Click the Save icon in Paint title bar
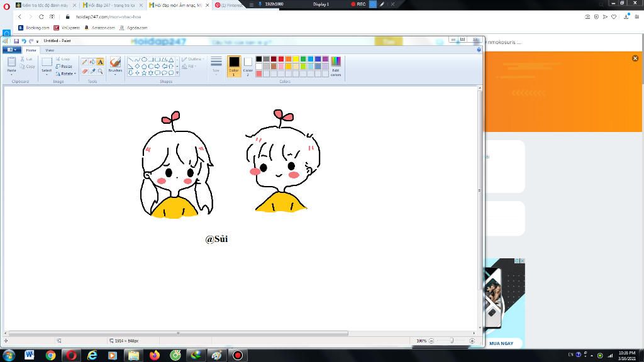644x362 pixels. coord(16,41)
